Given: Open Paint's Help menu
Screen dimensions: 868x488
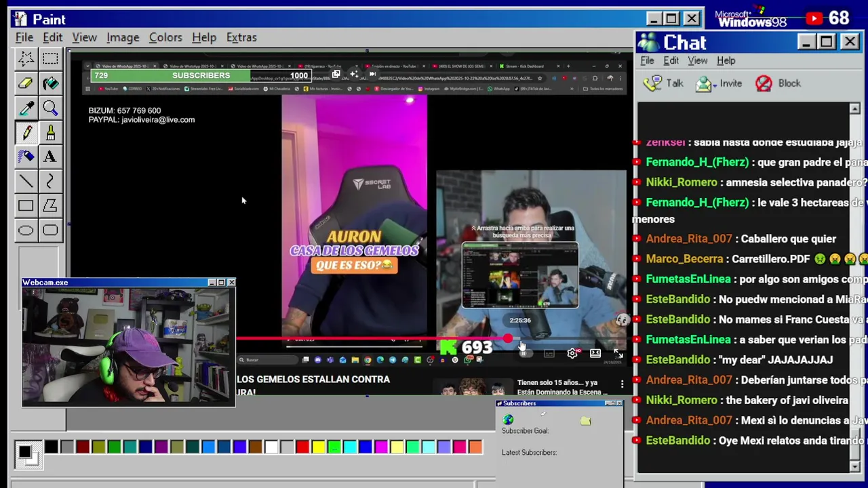Looking at the screenshot, I should [204, 37].
